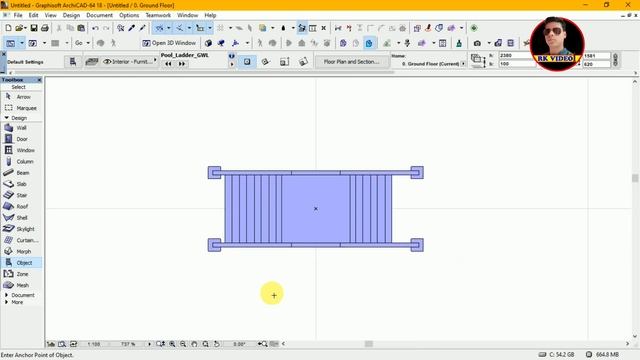Go to next library object

pyautogui.click(x=182, y=64)
